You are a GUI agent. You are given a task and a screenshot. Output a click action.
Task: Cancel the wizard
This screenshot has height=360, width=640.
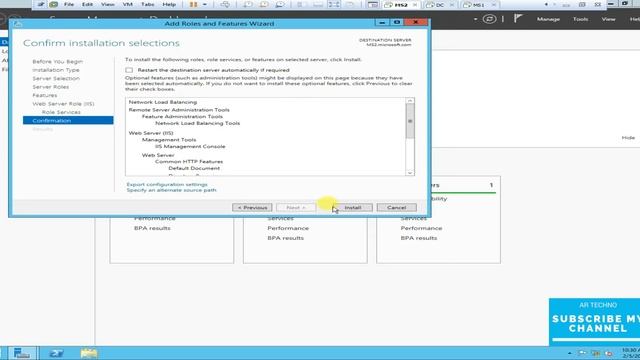point(396,207)
